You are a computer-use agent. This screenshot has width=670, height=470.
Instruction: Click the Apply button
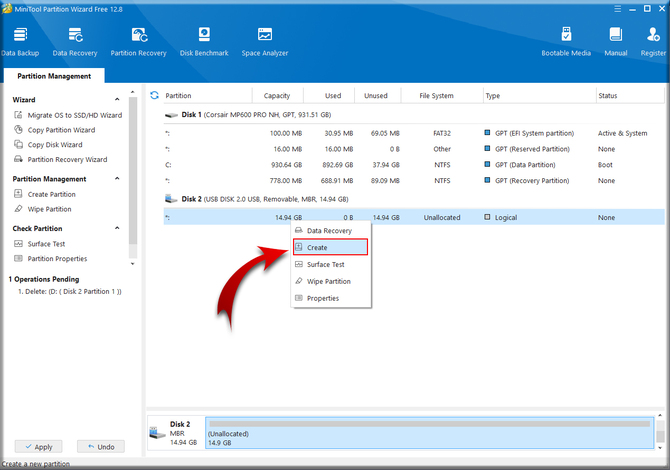(38, 446)
